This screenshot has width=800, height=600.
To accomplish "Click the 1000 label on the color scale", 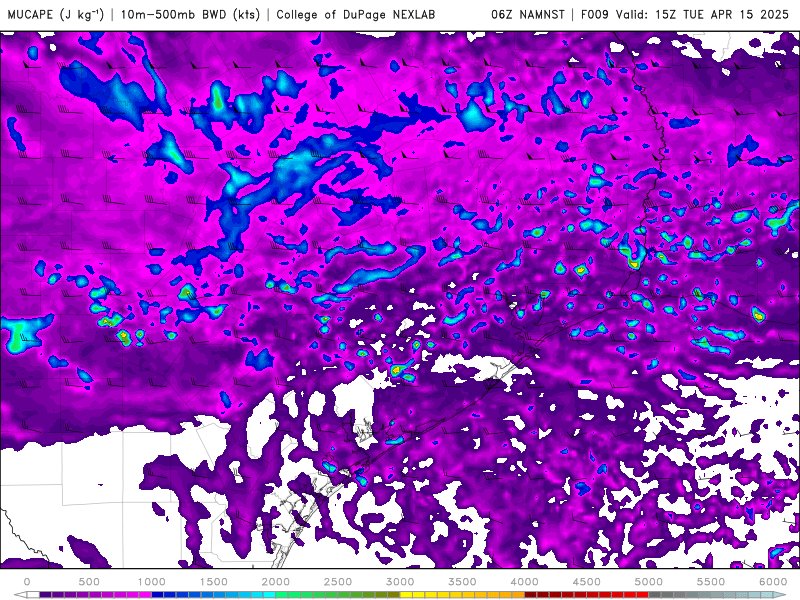I will point(151,582).
